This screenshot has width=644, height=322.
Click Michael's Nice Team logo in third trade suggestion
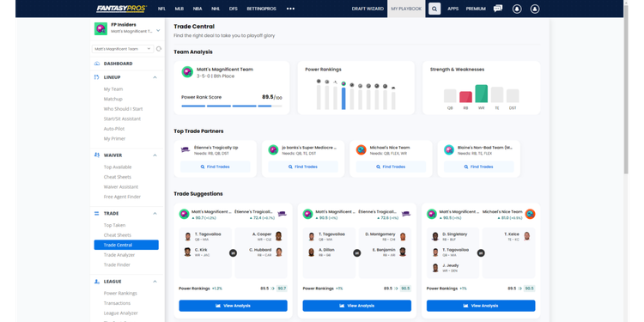531,214
